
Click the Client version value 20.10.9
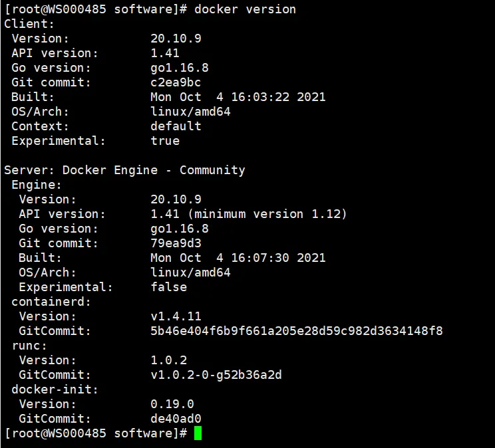click(176, 39)
